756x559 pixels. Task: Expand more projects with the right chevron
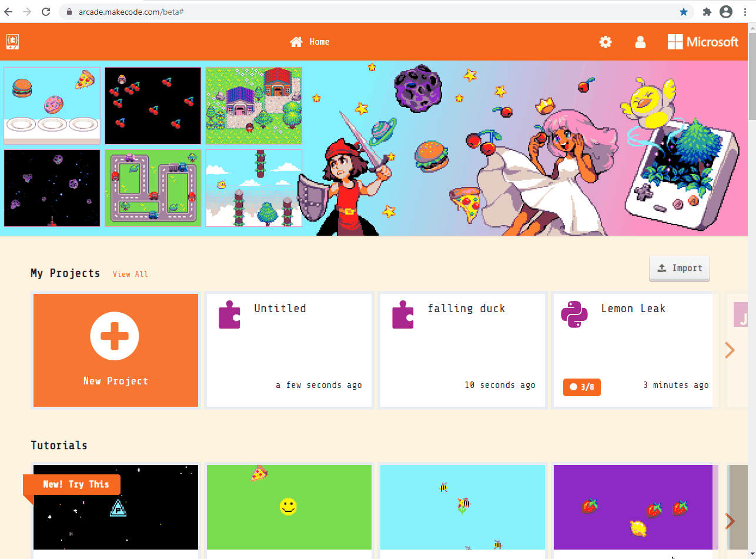pos(730,350)
